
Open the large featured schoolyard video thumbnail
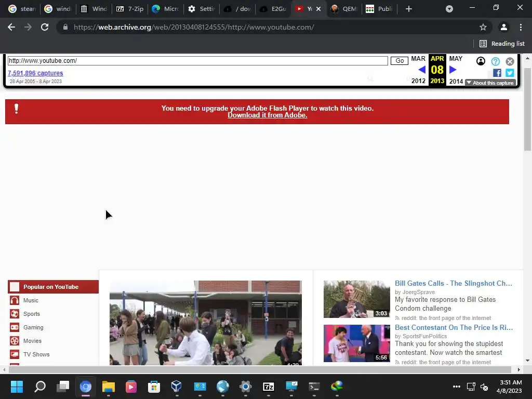point(206,323)
